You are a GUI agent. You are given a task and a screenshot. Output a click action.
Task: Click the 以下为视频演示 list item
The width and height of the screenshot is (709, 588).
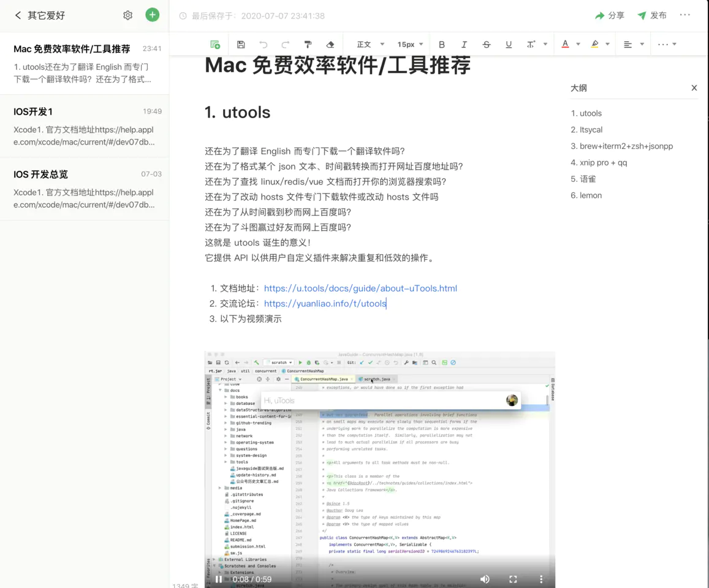tap(251, 319)
